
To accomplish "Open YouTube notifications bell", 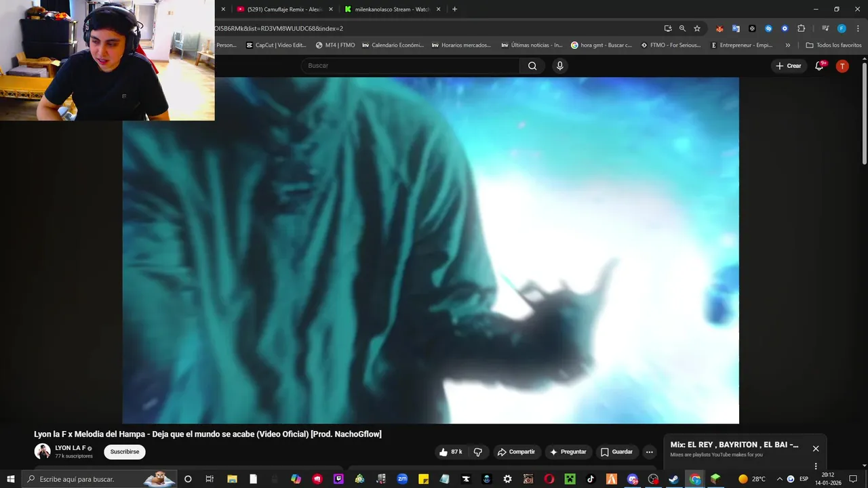I will pos(819,66).
